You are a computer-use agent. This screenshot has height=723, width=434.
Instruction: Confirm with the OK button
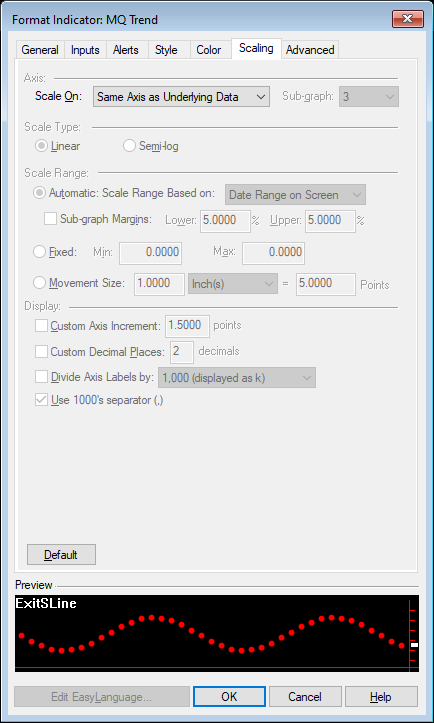[x=229, y=697]
